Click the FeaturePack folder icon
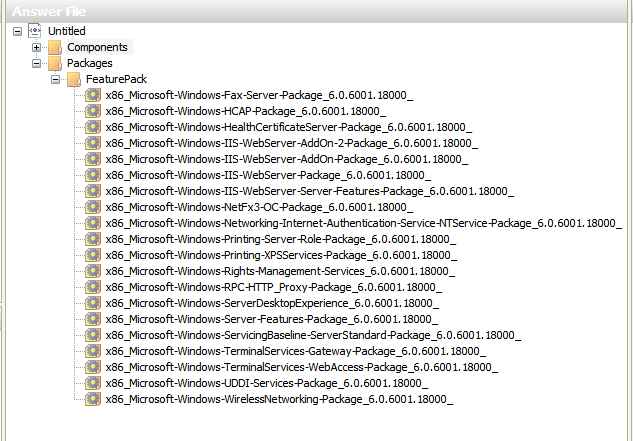 (x=74, y=79)
